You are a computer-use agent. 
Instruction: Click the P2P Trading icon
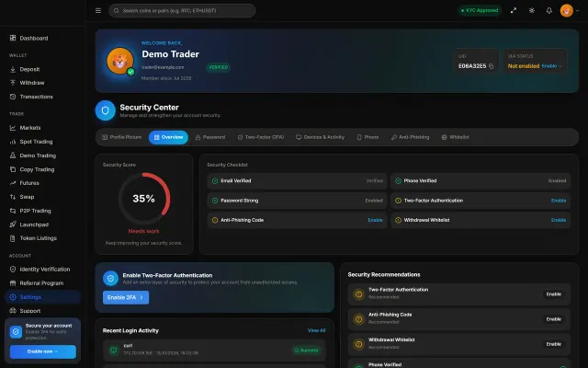point(13,211)
